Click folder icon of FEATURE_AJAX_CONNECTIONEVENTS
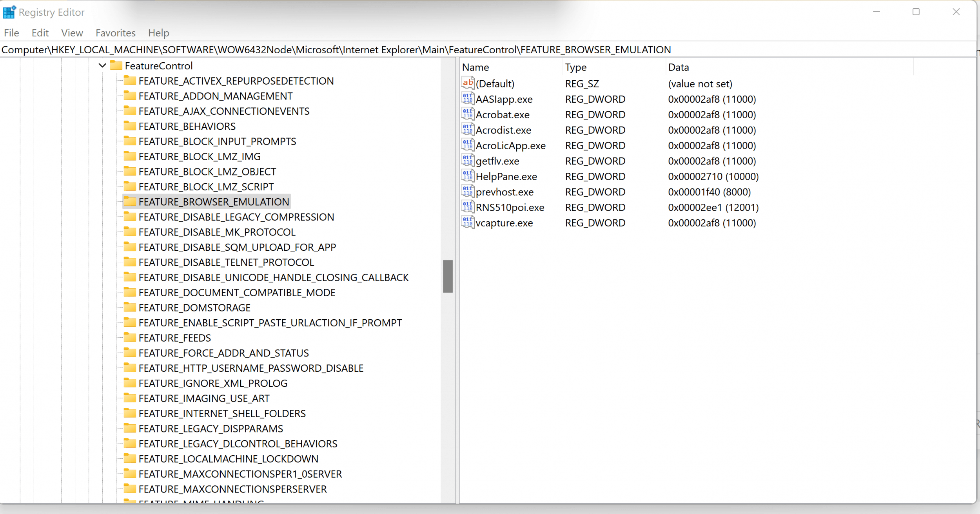Image resolution: width=980 pixels, height=514 pixels. pyautogui.click(x=130, y=111)
